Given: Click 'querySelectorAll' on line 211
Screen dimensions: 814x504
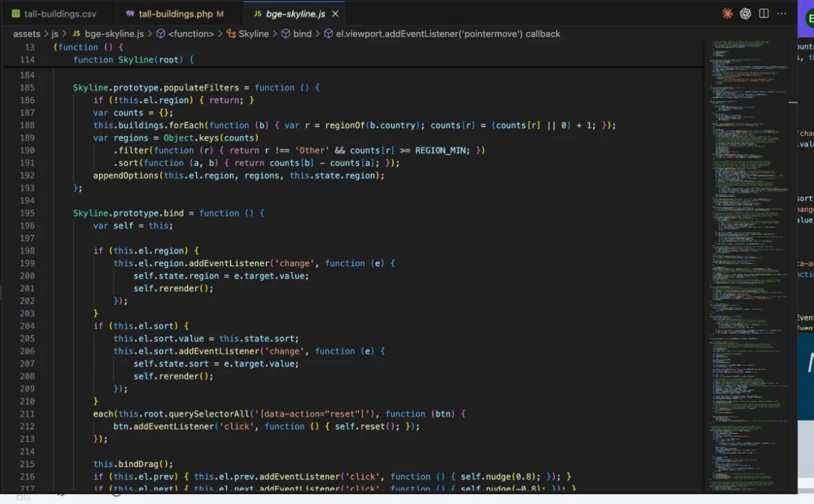Looking at the screenshot, I should pos(211,413).
